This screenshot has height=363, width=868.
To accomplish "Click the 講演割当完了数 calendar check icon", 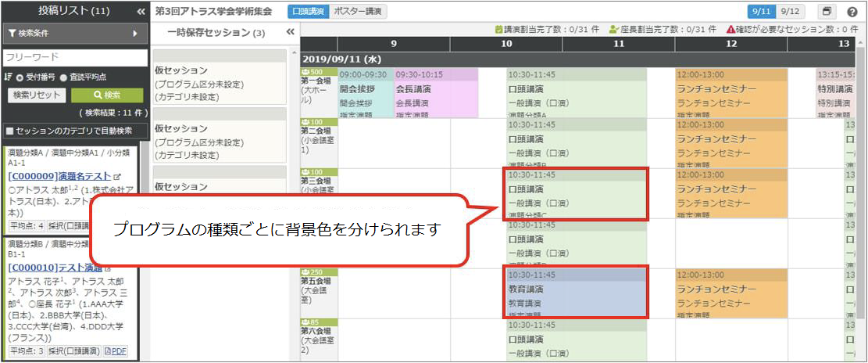I will click(x=499, y=29).
